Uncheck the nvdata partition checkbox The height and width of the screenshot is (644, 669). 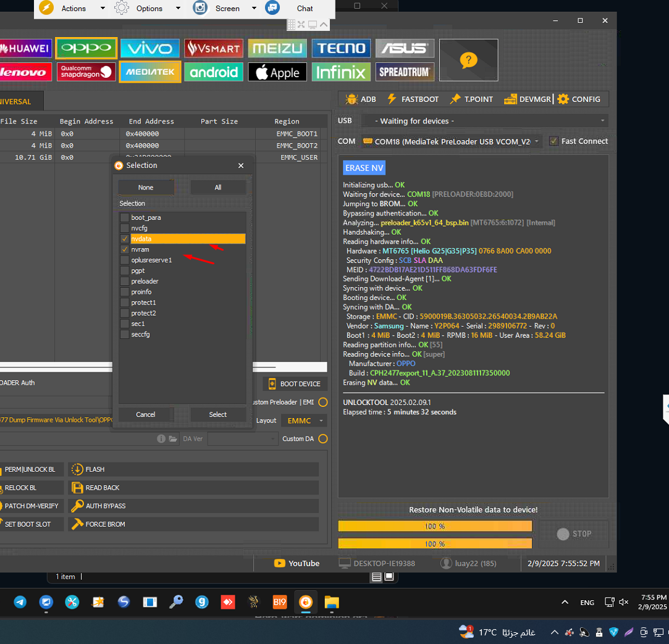tap(125, 239)
